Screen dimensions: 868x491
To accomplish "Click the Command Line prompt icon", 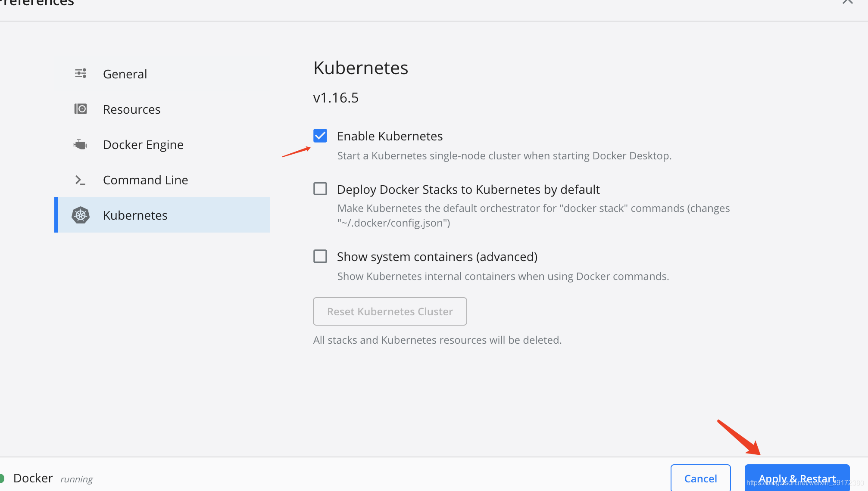I will (x=81, y=180).
